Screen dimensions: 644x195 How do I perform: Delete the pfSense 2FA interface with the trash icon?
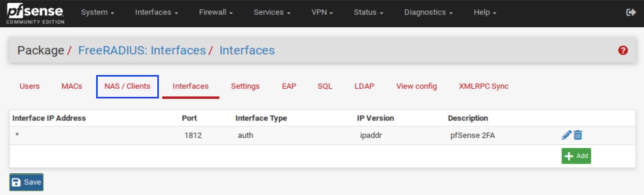pyautogui.click(x=578, y=135)
